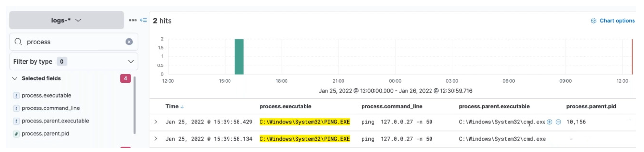Screen dimensions: 644x152
Task: Expand the Filter by type dropdown
Action: 73,61
